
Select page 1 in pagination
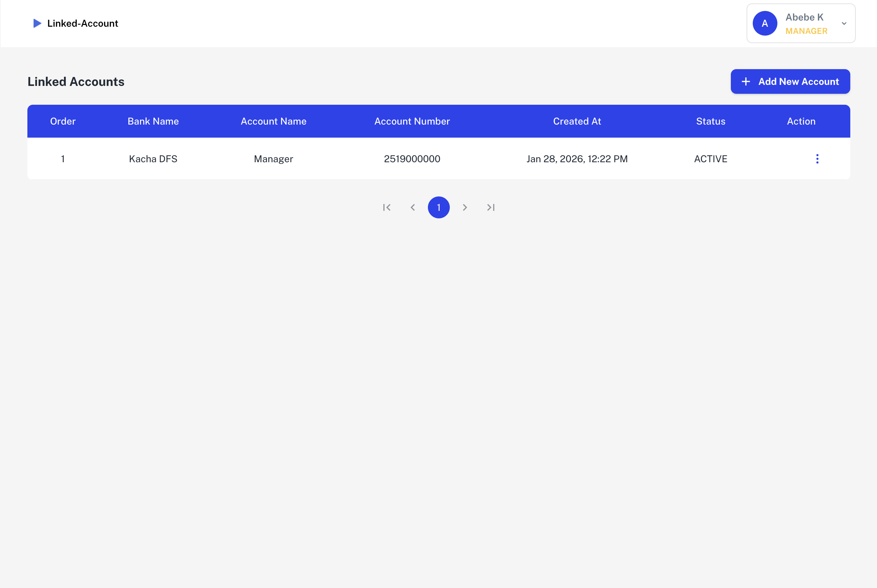pos(439,207)
